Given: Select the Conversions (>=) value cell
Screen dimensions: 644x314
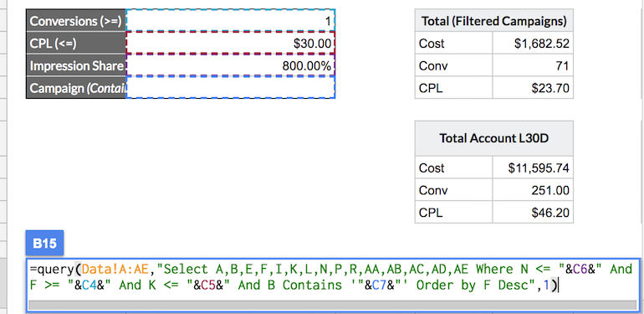Looking at the screenshot, I should 230,21.
